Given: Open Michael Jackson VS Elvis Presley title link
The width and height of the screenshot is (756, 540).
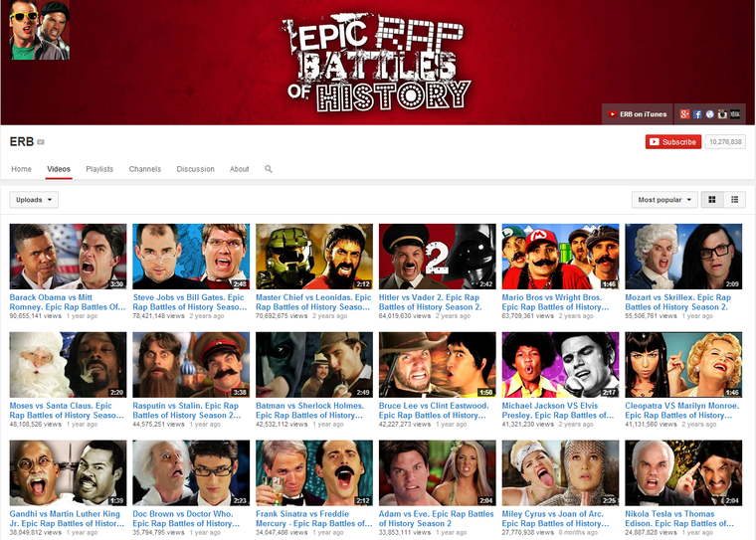Looking at the screenshot, I should (558, 411).
